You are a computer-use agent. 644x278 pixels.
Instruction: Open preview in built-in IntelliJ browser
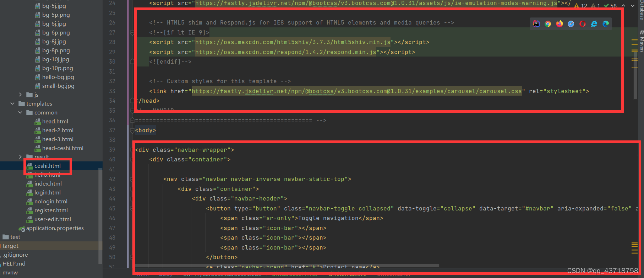(536, 24)
